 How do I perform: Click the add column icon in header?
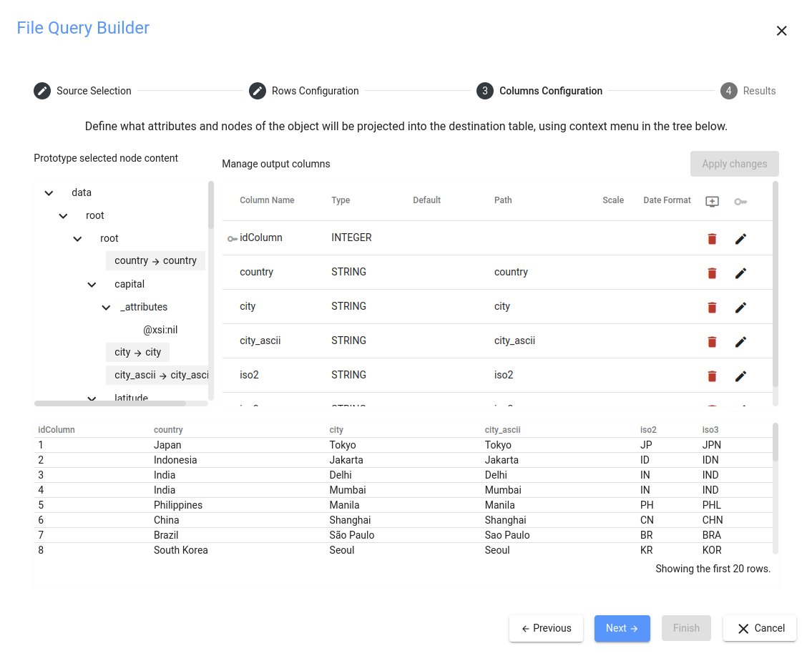coord(712,201)
